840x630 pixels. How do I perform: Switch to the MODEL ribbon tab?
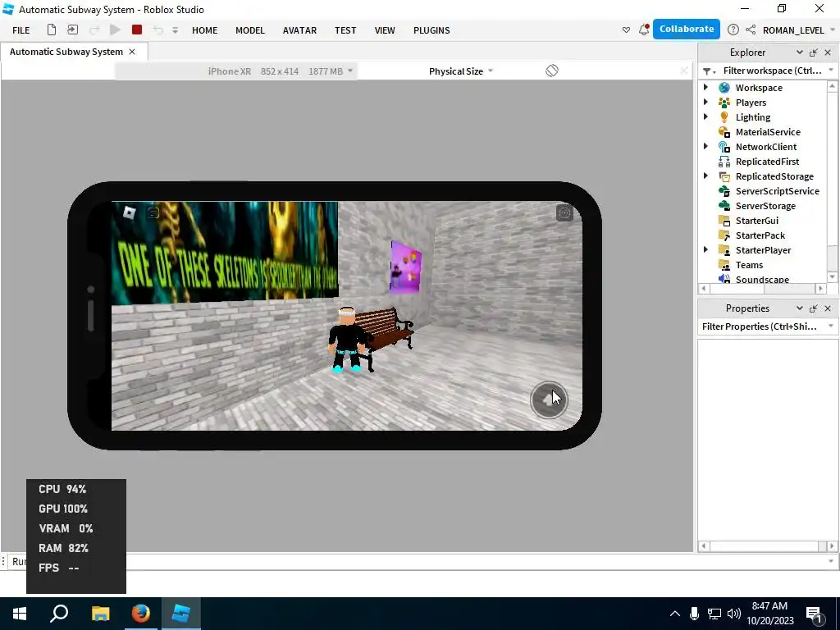250,30
